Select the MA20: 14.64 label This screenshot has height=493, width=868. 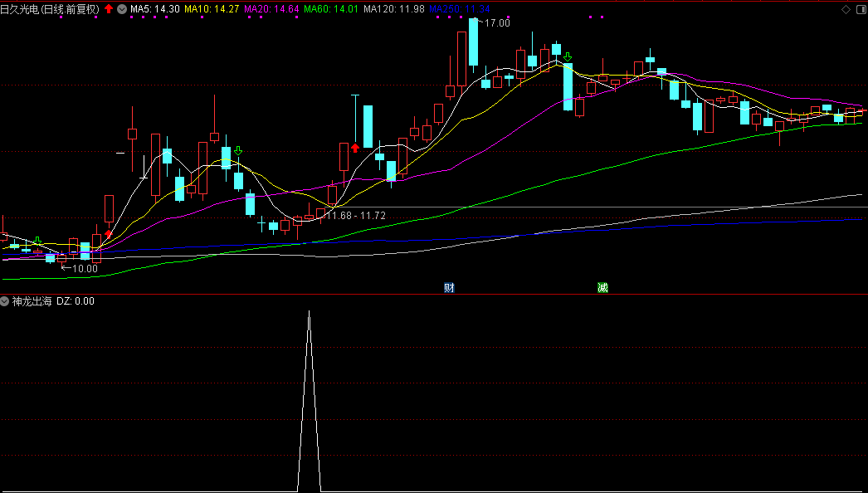coord(272,9)
